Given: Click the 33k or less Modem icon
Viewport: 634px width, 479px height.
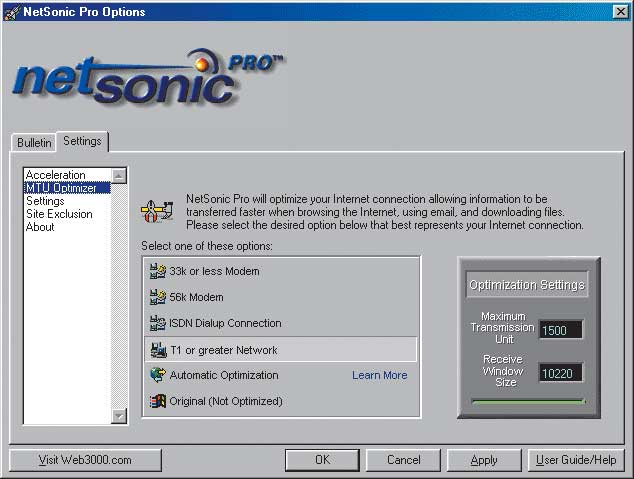Looking at the screenshot, I should 156,272.
